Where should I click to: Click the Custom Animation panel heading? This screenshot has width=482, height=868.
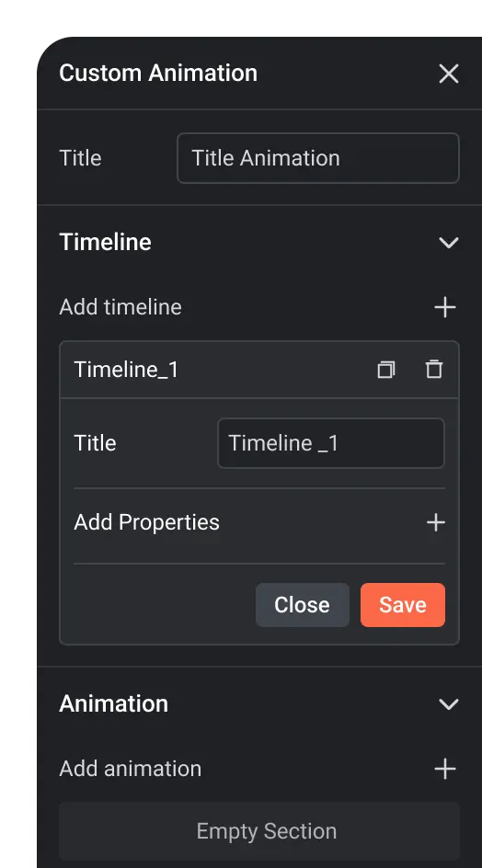click(x=158, y=73)
